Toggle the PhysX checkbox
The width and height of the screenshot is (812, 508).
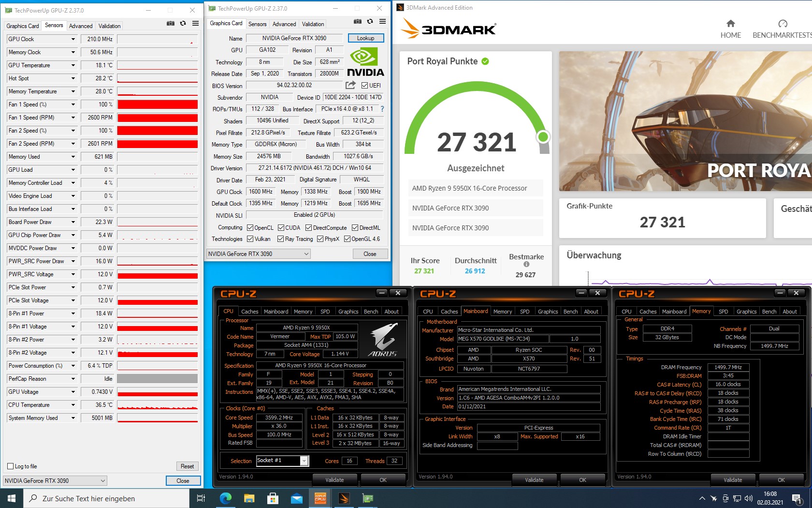pos(320,239)
